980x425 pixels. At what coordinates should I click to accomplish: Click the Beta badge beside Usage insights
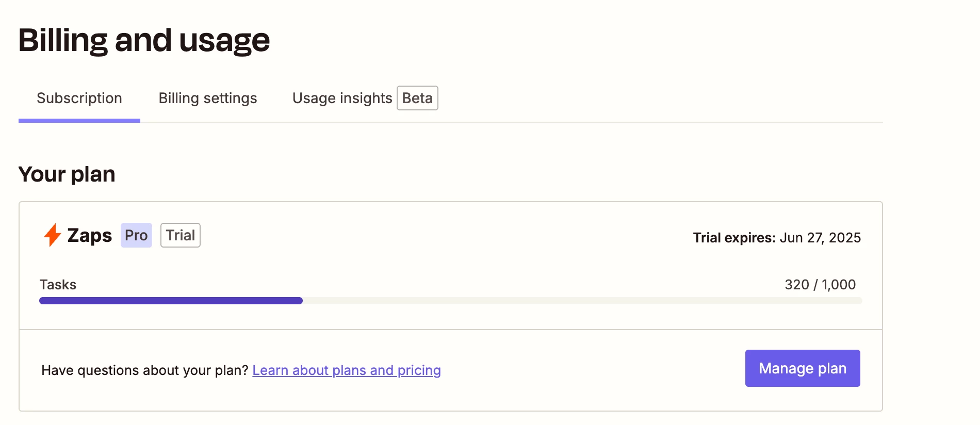point(417,98)
